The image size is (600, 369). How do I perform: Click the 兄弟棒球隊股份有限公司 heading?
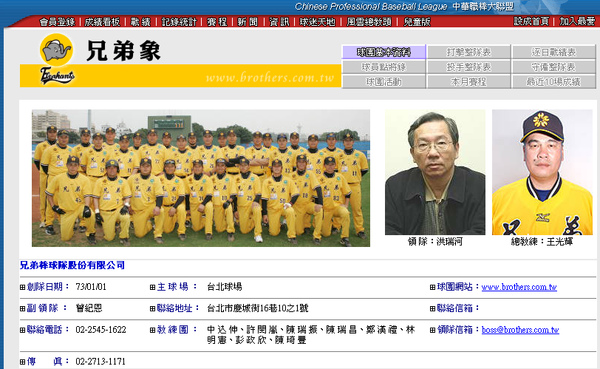click(72, 265)
